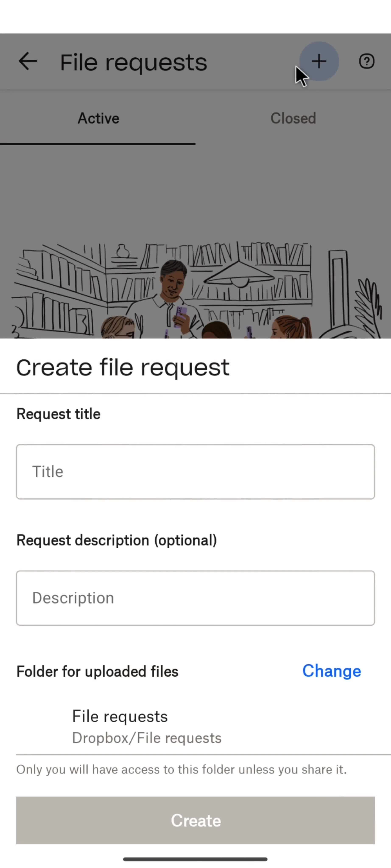Tap the back arrow to leave File requests
Screen dimensions: 391x868
click(x=28, y=61)
